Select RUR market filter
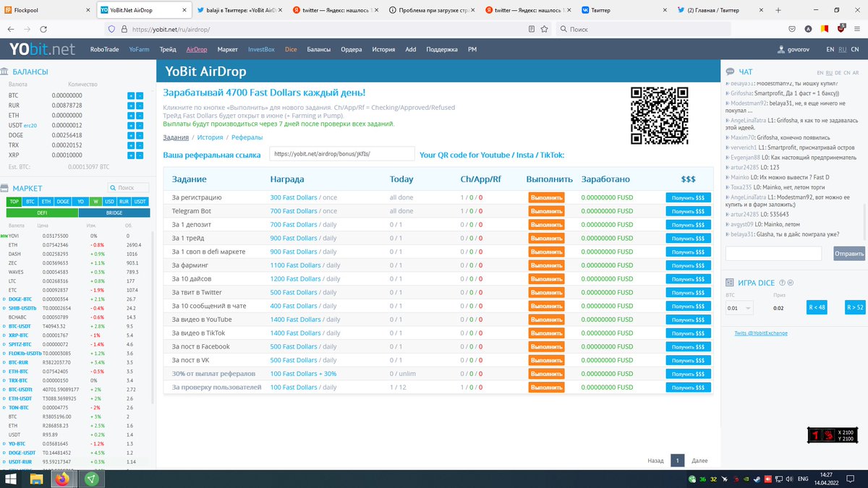868x488 pixels. tap(124, 202)
